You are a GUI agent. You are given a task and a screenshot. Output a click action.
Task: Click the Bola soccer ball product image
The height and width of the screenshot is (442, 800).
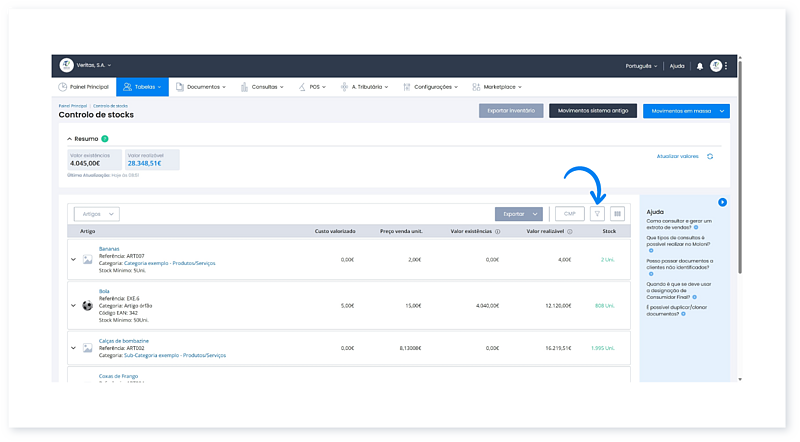pyautogui.click(x=87, y=305)
